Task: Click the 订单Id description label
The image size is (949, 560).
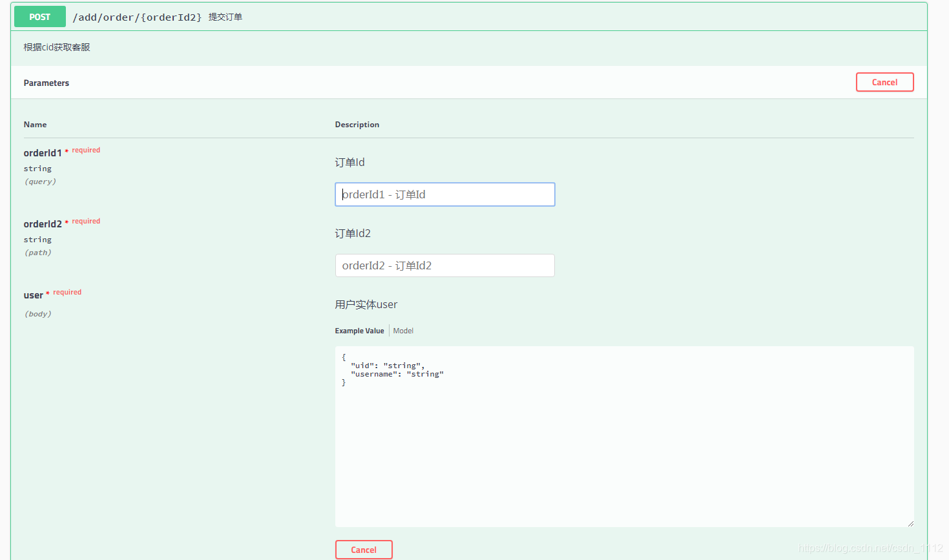Action: pos(349,162)
